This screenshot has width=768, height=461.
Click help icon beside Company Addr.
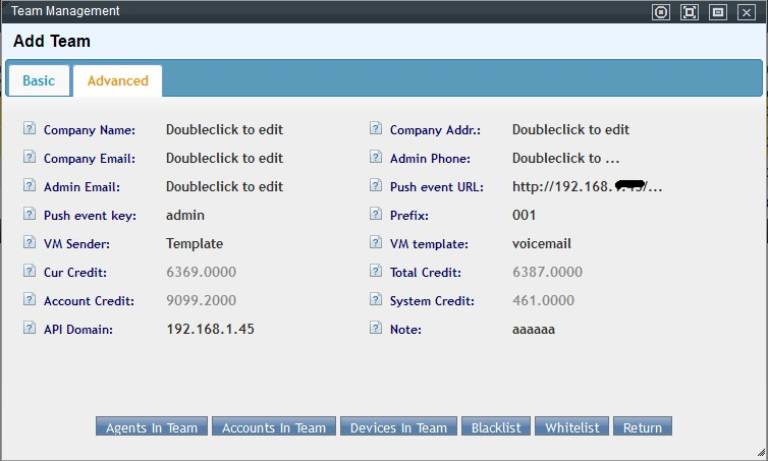375,129
